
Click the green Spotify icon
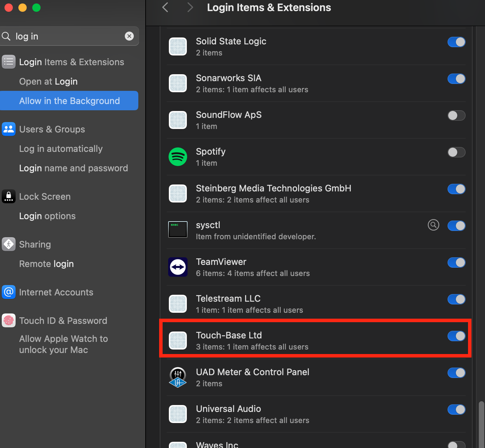[x=178, y=157]
